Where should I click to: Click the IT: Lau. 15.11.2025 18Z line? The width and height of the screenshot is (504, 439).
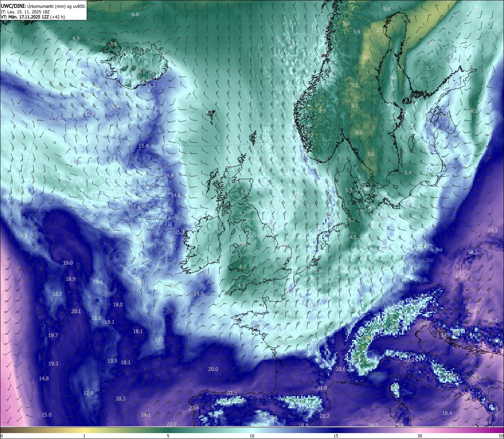(25, 12)
